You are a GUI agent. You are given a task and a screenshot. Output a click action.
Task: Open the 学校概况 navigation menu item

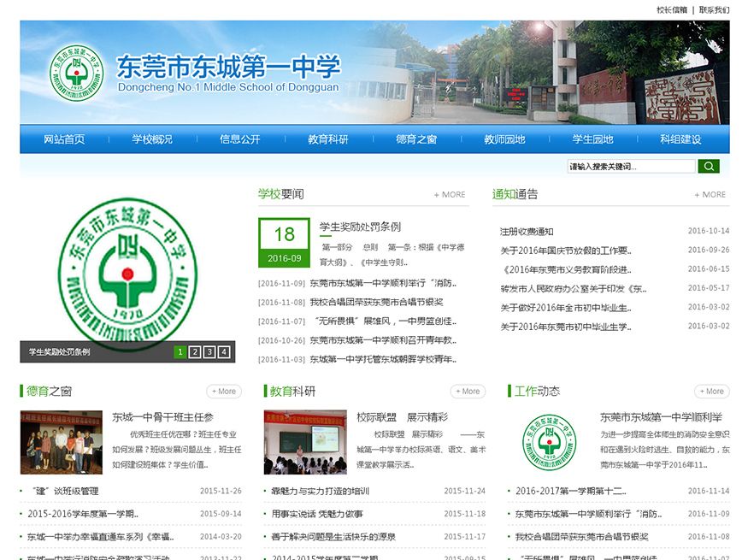(152, 139)
